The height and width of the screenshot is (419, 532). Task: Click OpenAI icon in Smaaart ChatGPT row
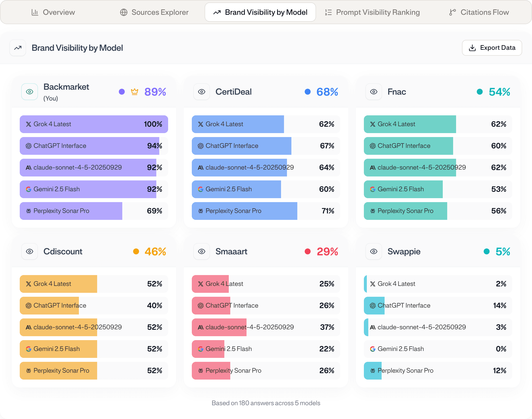[x=201, y=306]
